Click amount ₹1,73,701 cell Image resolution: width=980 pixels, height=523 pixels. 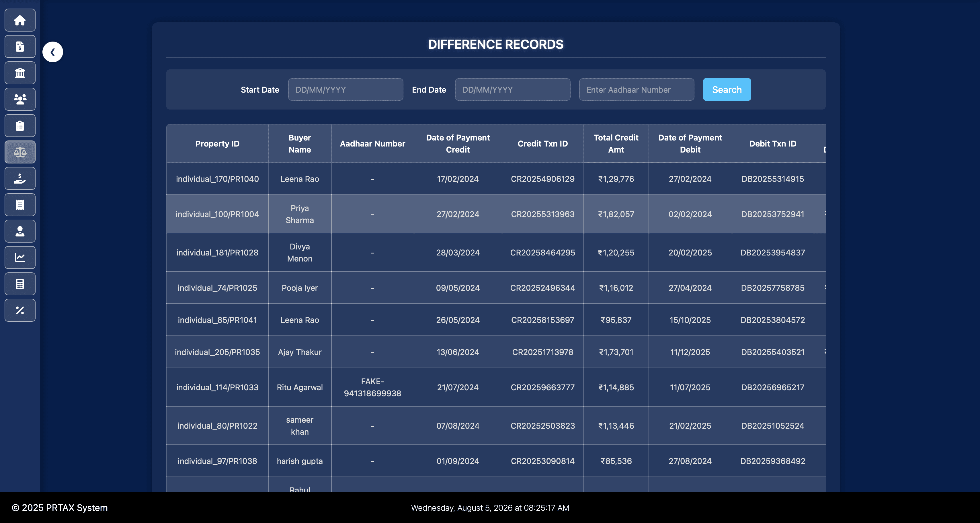[616, 352]
